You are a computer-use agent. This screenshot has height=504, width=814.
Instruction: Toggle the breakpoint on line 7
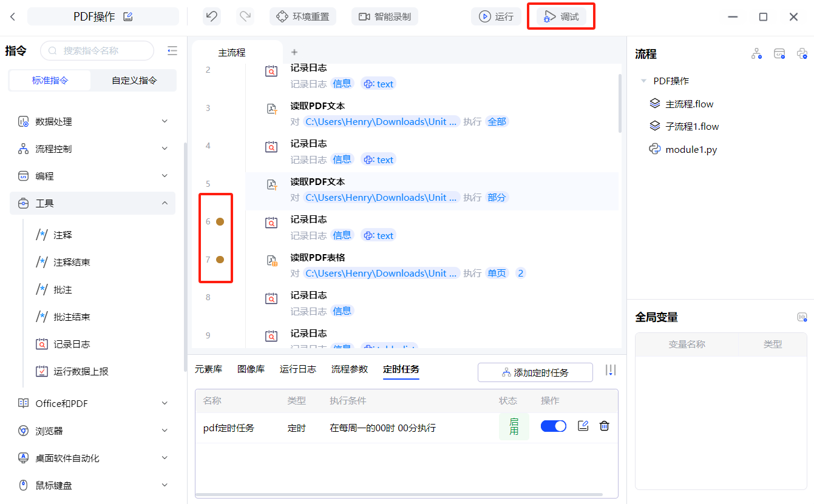click(220, 260)
